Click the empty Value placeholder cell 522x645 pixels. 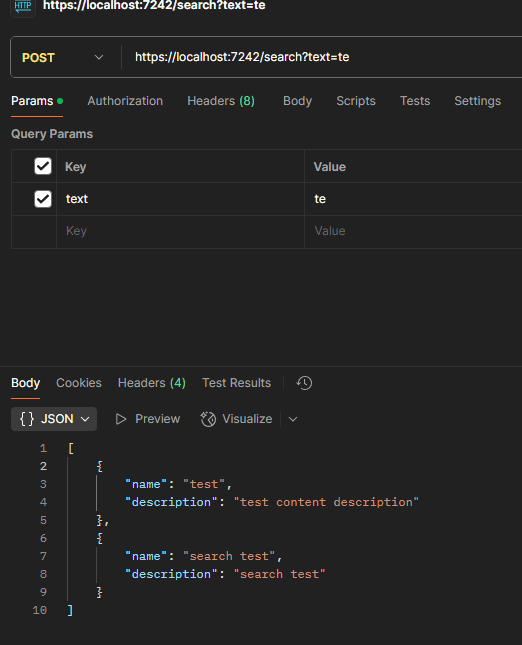coord(413,232)
